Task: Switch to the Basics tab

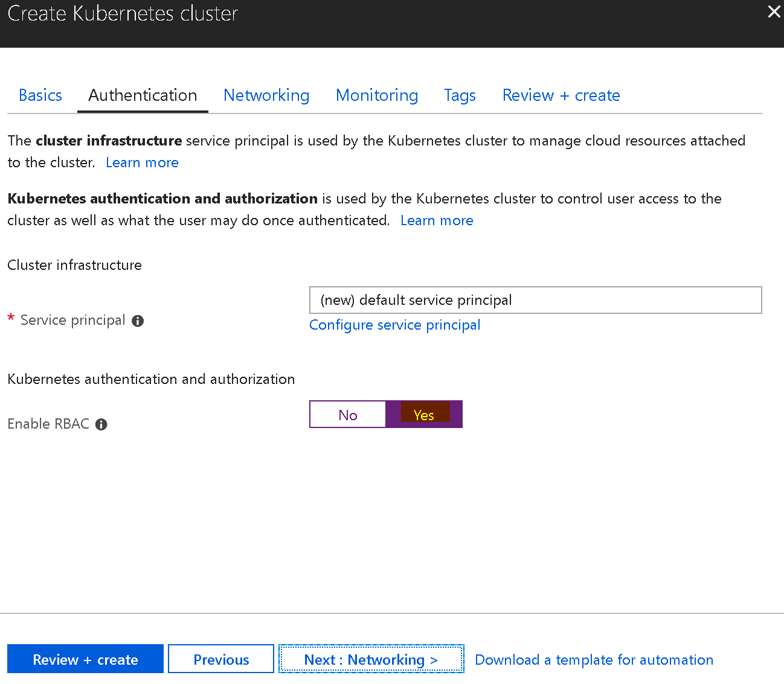Action: [x=40, y=95]
